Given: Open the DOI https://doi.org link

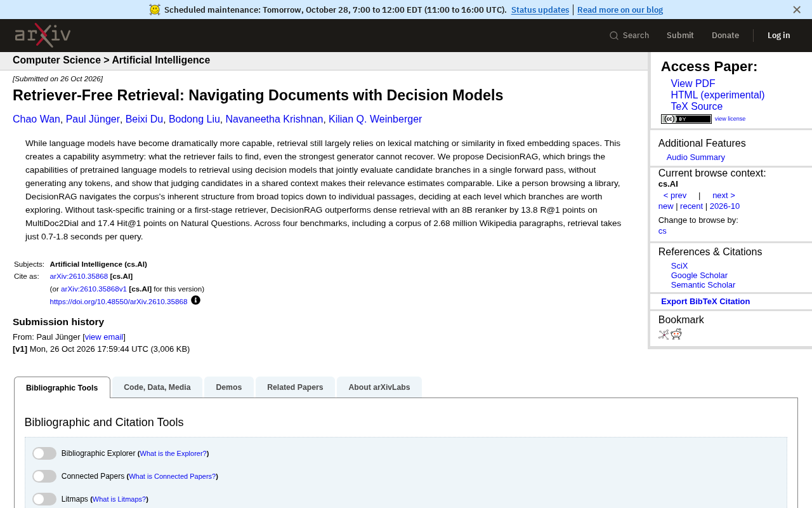Looking at the screenshot, I should click(119, 302).
